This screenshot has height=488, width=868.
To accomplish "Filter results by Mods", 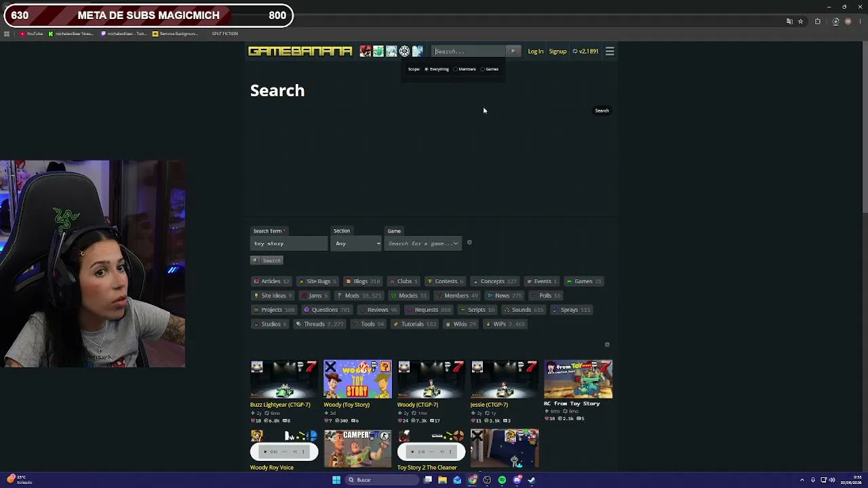I will tap(359, 296).
